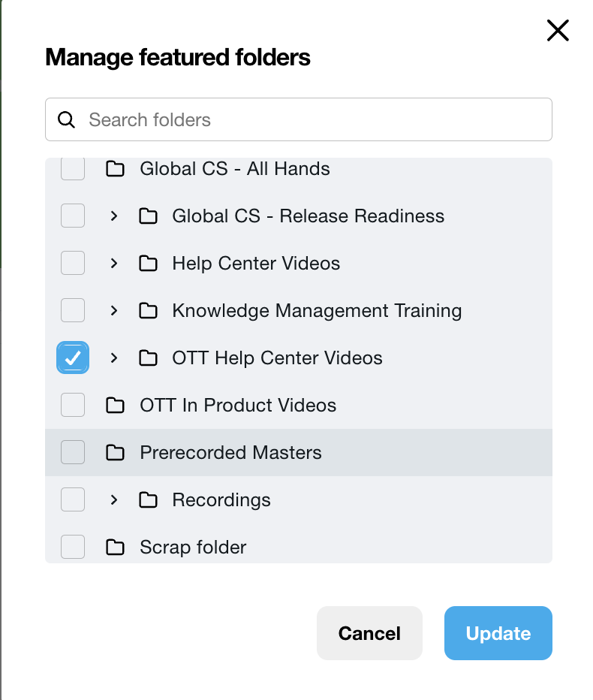
Task: Click the Recordings folder icon
Action: tap(149, 500)
